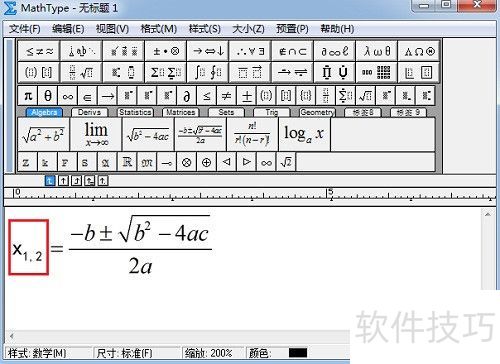Open the arrow symbols palette (→⇔↓)
This screenshot has height=364, width=500.
[208, 51]
